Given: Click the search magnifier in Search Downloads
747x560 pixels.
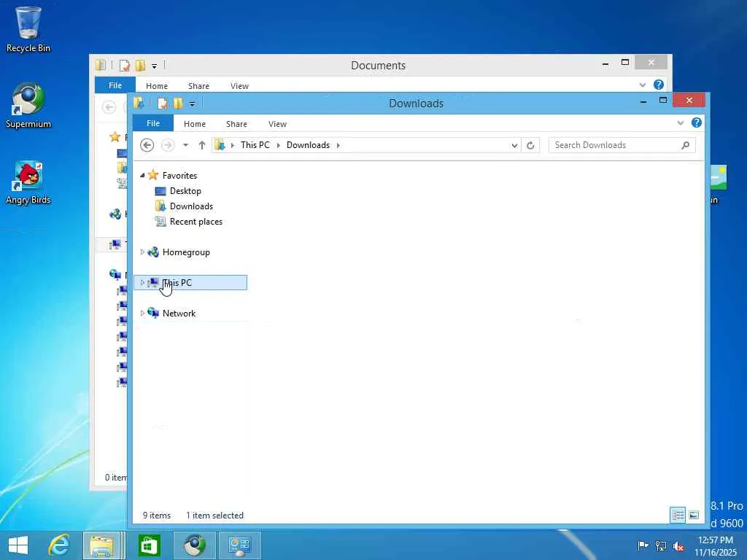Looking at the screenshot, I should [685, 145].
